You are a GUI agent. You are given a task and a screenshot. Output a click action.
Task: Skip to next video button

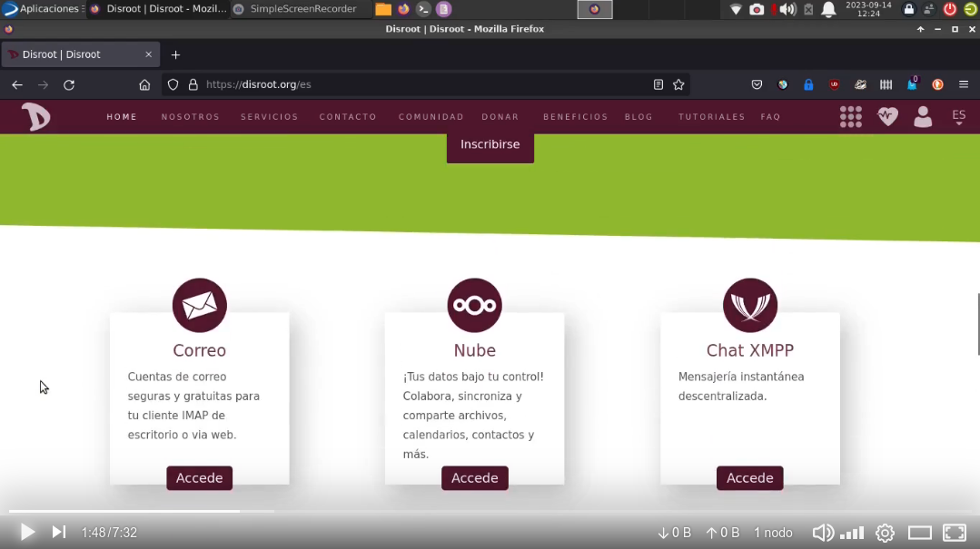[59, 532]
